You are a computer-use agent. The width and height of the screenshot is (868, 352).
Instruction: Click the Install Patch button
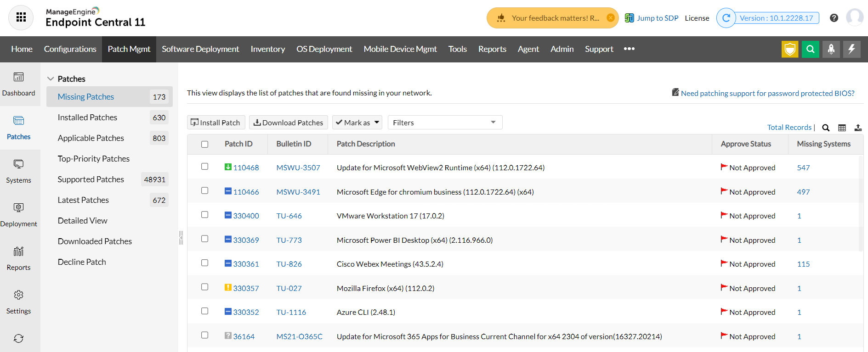point(216,123)
